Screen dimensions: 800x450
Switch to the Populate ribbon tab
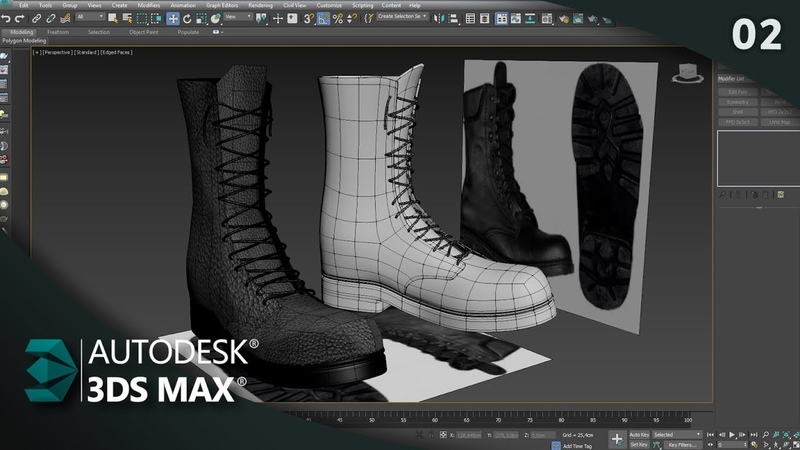point(188,32)
